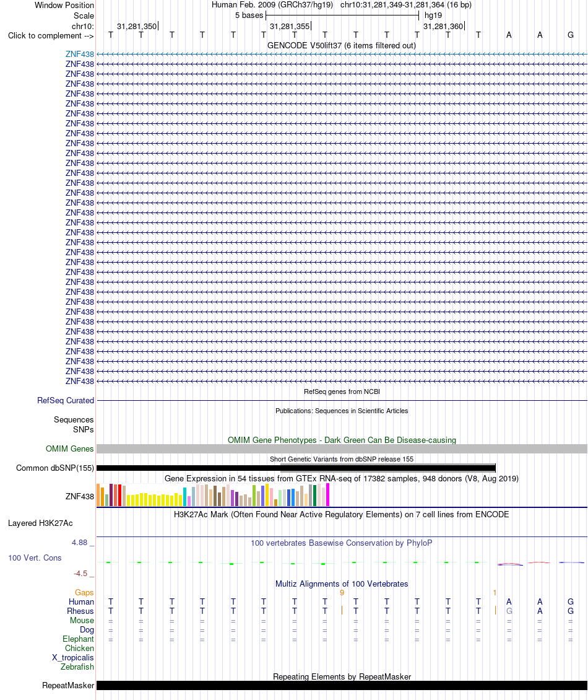Click the '5 bases' scale bar
Viewport: 588px width, 700px height.
342,15
